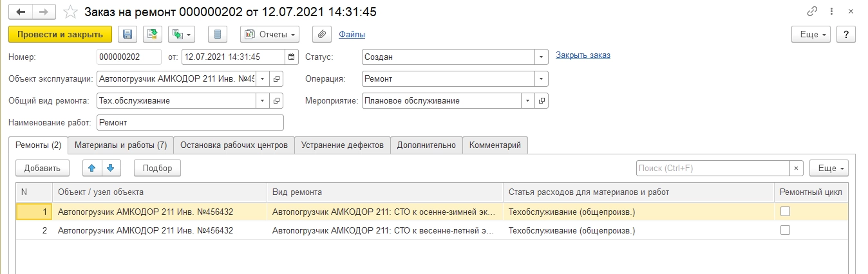The width and height of the screenshot is (868, 274).
Task: Tick Ремонтный цикл checkbox in row 2
Action: coord(785,230)
